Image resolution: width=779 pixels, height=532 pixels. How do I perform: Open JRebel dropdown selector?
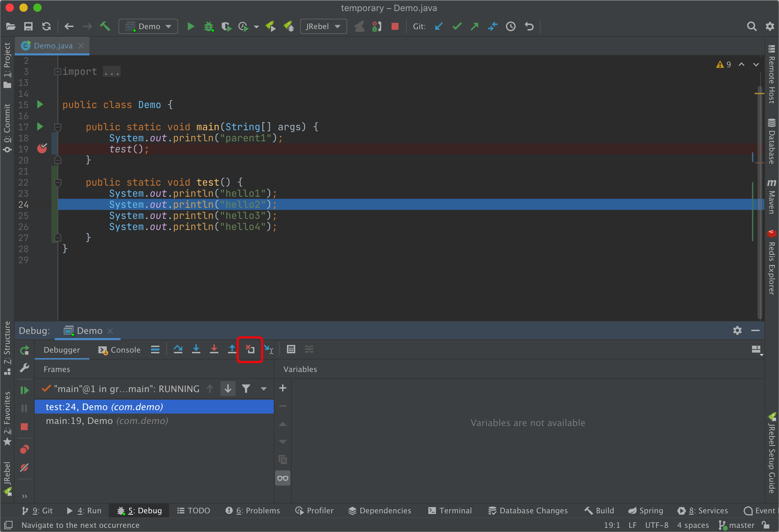coord(323,26)
